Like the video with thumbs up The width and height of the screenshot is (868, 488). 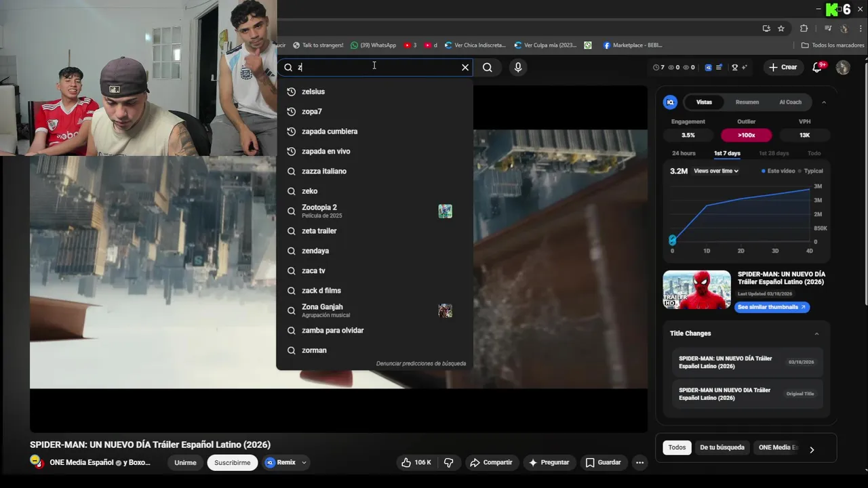click(416, 462)
